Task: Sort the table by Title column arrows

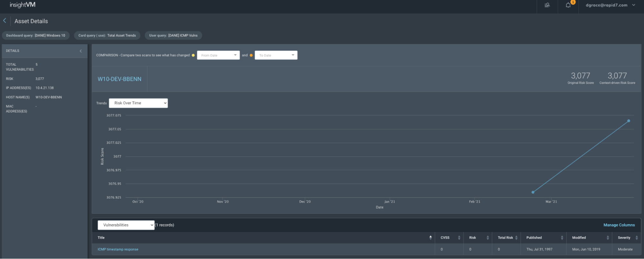Action: pos(430,237)
